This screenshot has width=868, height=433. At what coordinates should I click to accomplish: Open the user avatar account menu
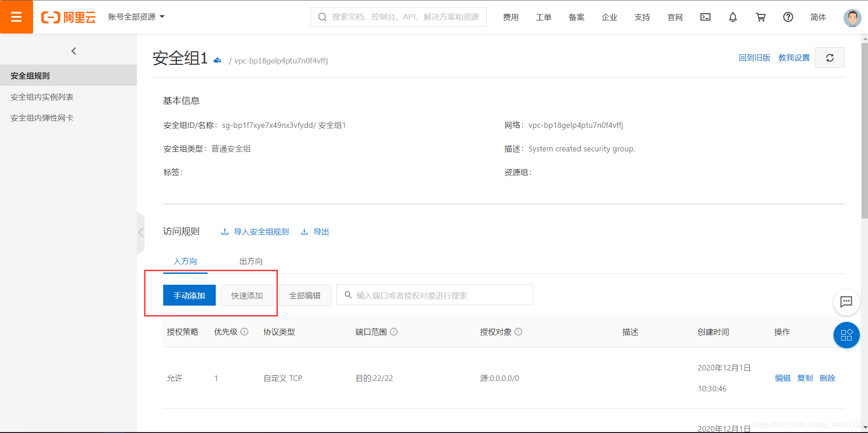[852, 18]
